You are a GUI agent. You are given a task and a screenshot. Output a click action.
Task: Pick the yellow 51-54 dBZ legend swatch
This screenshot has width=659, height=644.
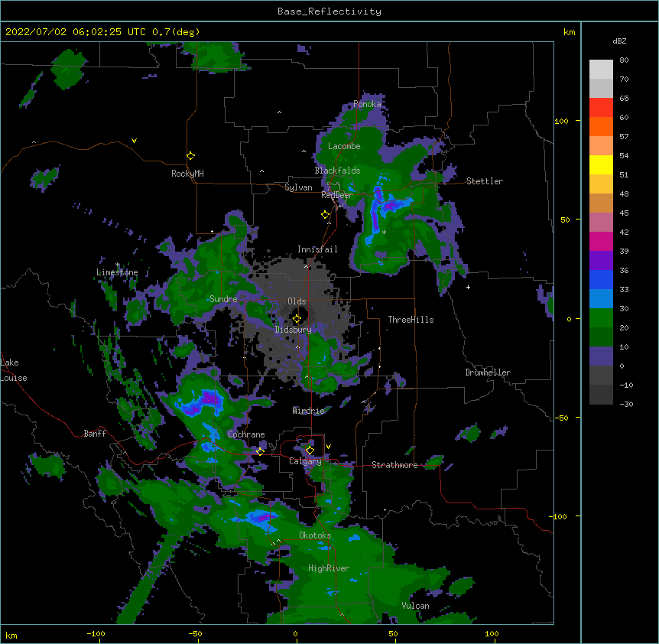[x=601, y=164]
